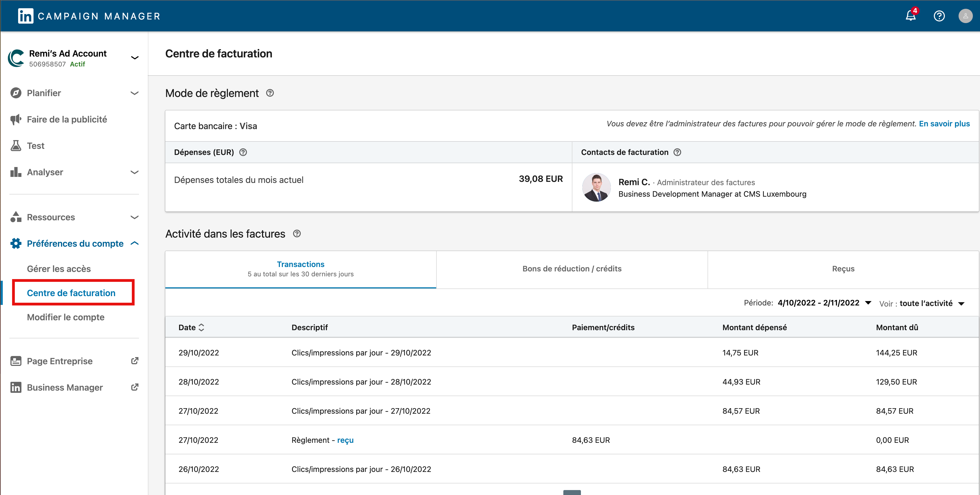Open Page Entreprise external link icon
Viewport: 980px width, 495px height.
coord(135,361)
